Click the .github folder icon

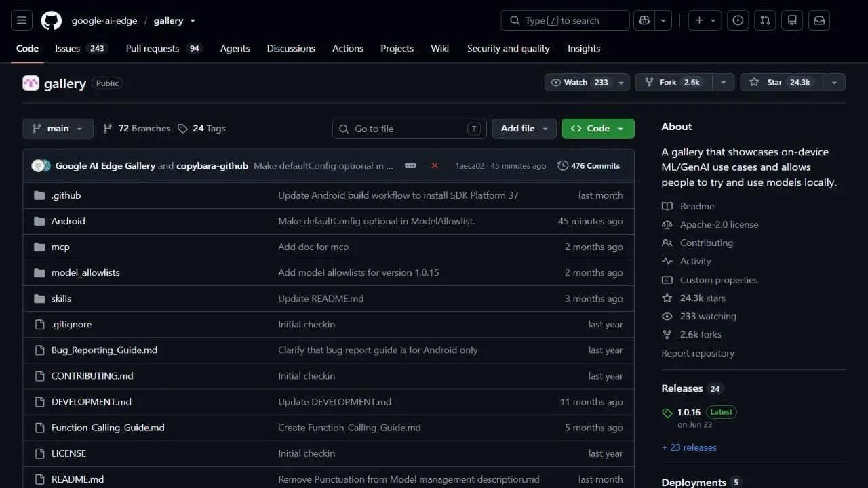click(39, 195)
